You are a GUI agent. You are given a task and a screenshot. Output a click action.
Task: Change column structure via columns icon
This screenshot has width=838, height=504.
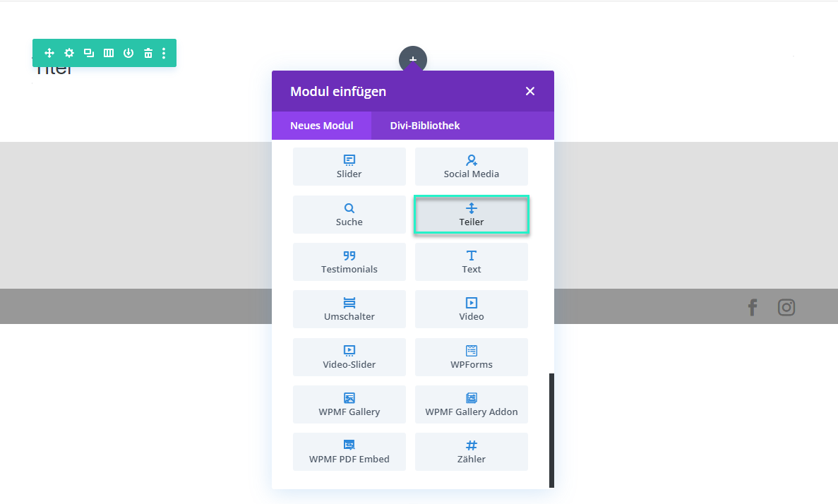(x=109, y=53)
